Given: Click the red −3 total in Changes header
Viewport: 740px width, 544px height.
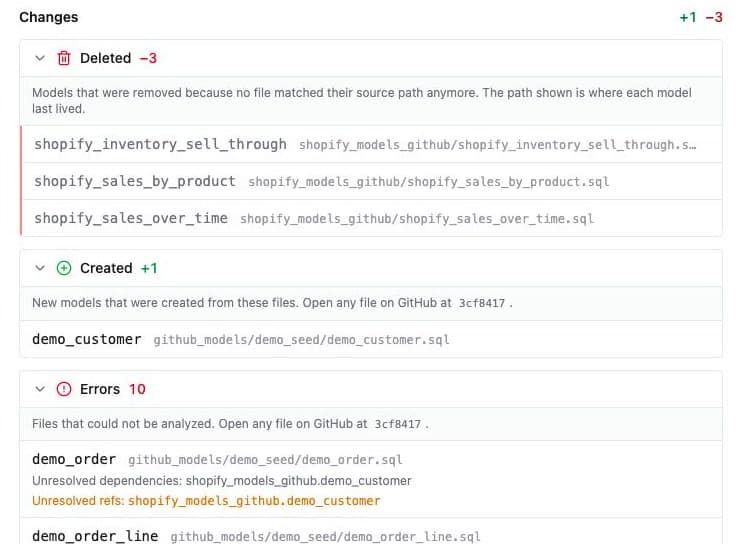Looking at the screenshot, I should pyautogui.click(x=714, y=17).
